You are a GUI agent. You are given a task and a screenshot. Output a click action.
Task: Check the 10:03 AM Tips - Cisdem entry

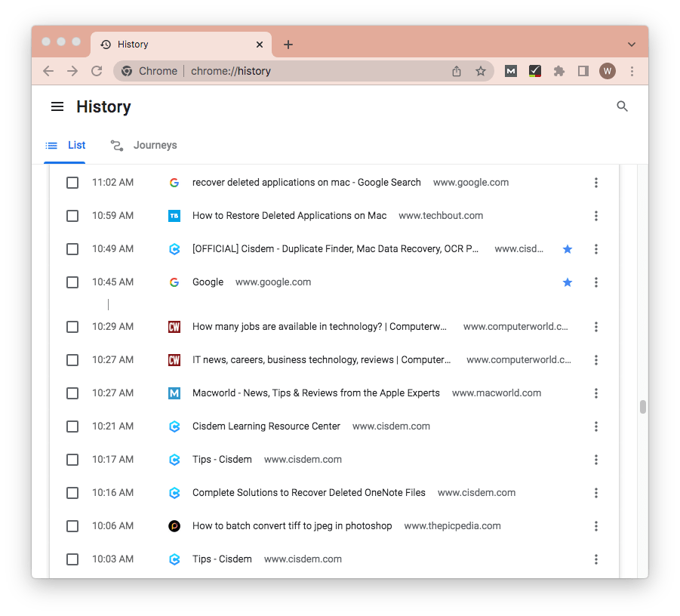[x=72, y=559]
